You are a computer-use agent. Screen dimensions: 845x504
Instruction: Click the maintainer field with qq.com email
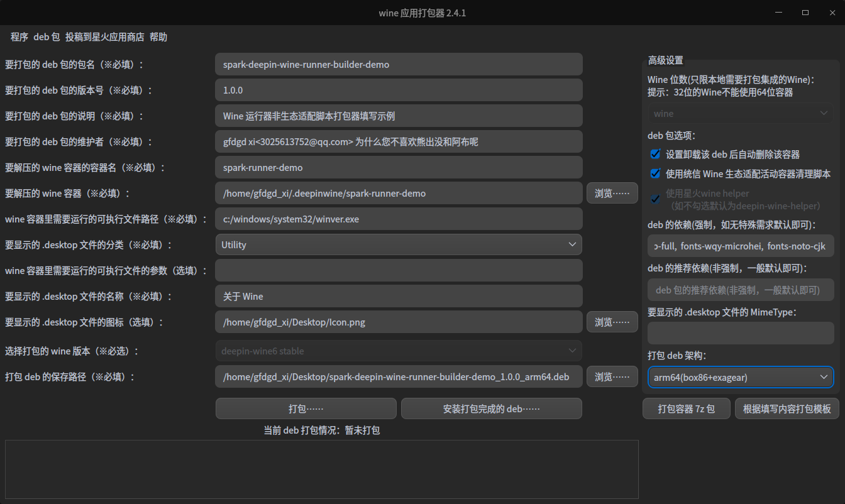399,141
